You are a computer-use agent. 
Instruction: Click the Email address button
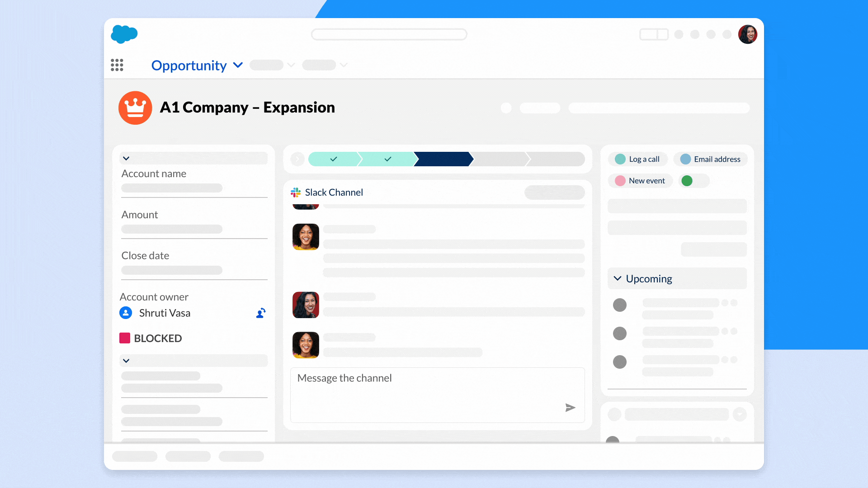710,159
